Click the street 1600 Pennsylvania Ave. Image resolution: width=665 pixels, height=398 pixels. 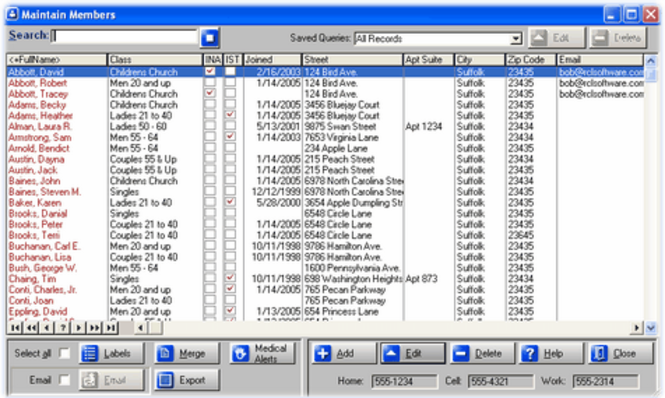point(352,268)
